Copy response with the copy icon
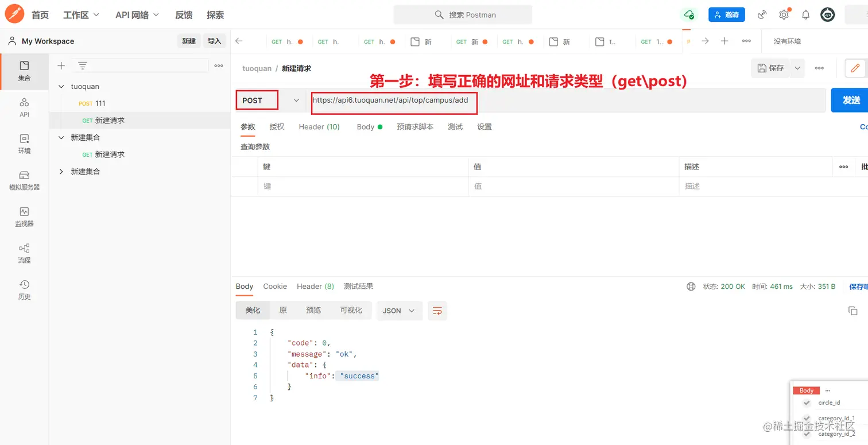Screen dimensions: 868x445 point(852,311)
